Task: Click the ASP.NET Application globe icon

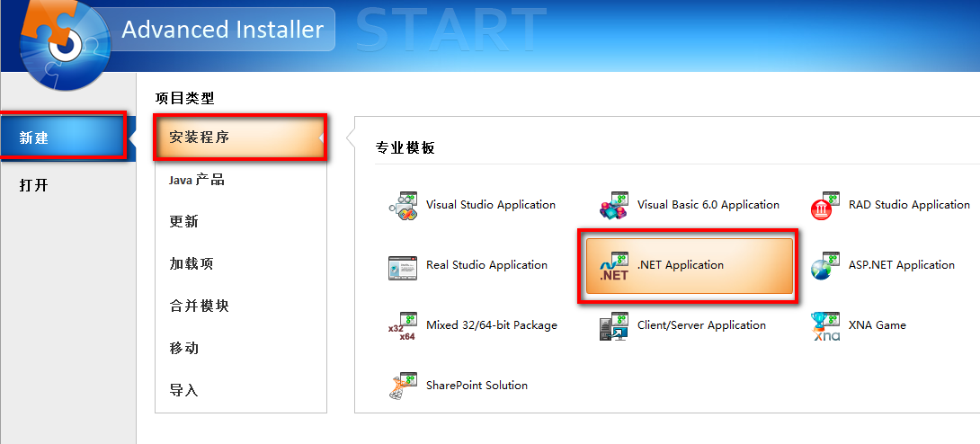Action: [x=825, y=267]
